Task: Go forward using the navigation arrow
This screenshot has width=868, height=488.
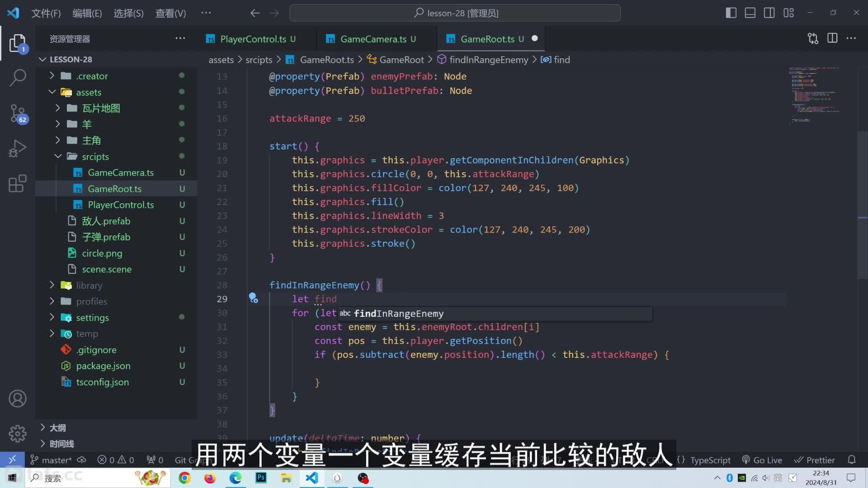Action: [274, 13]
